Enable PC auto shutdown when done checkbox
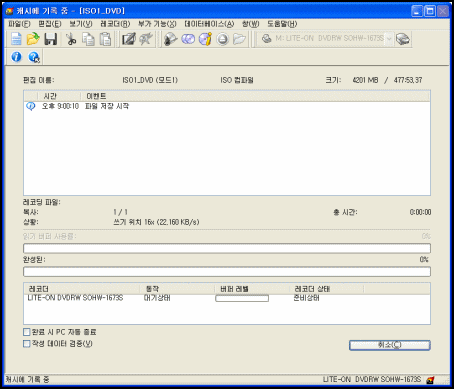Image resolution: width=454 pixels, height=389 pixels. click(27, 332)
